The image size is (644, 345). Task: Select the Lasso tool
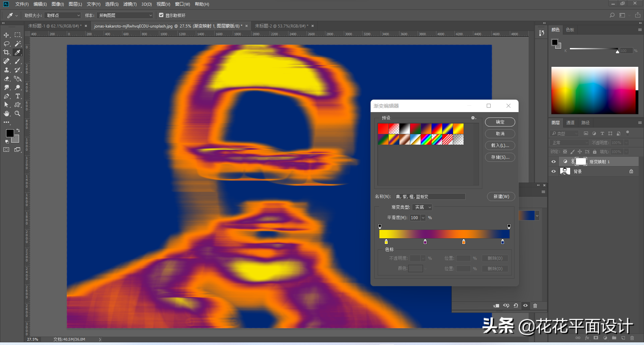pos(6,44)
